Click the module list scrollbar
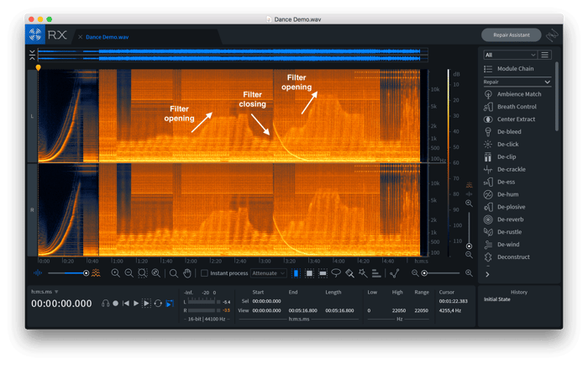The image size is (588, 365). point(556,97)
